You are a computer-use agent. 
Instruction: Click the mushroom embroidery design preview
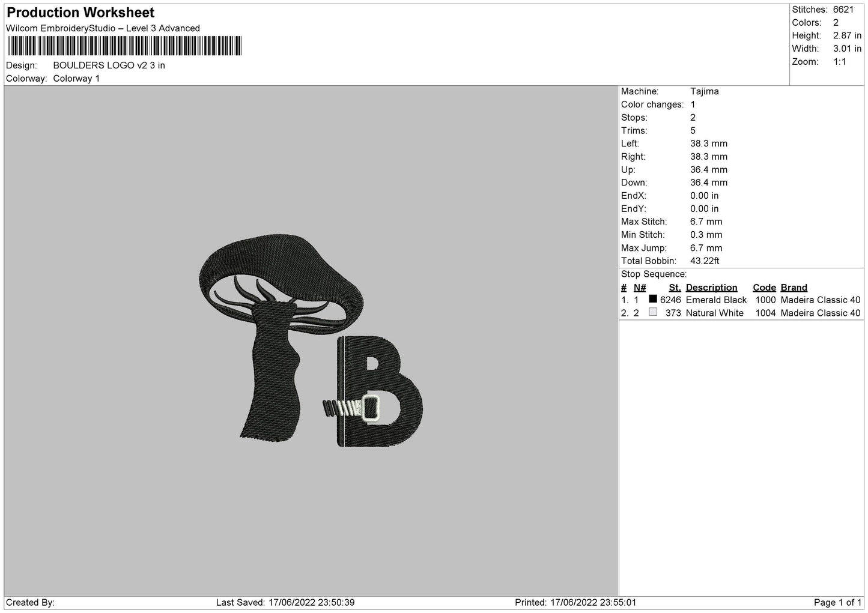(281, 337)
